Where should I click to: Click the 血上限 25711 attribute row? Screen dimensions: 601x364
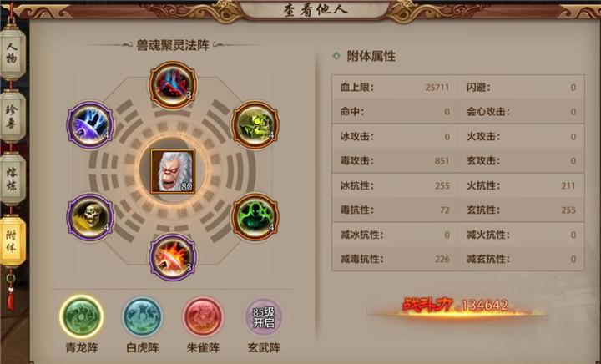395,88
